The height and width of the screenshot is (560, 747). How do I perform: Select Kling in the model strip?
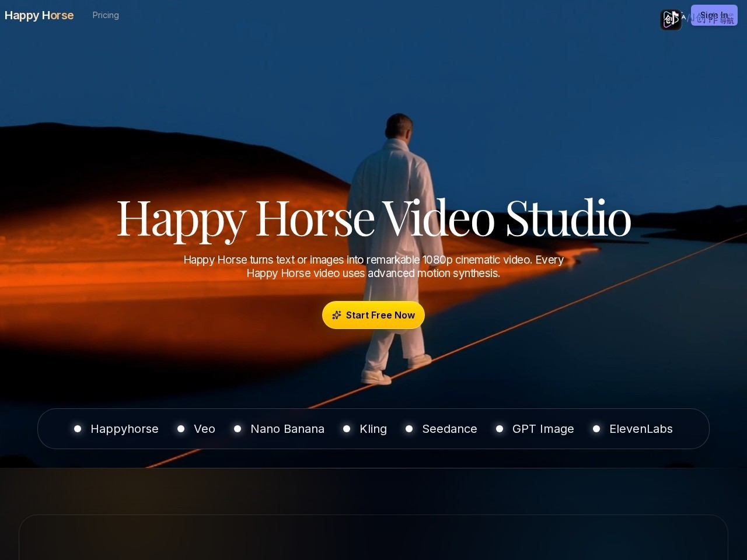click(365, 429)
